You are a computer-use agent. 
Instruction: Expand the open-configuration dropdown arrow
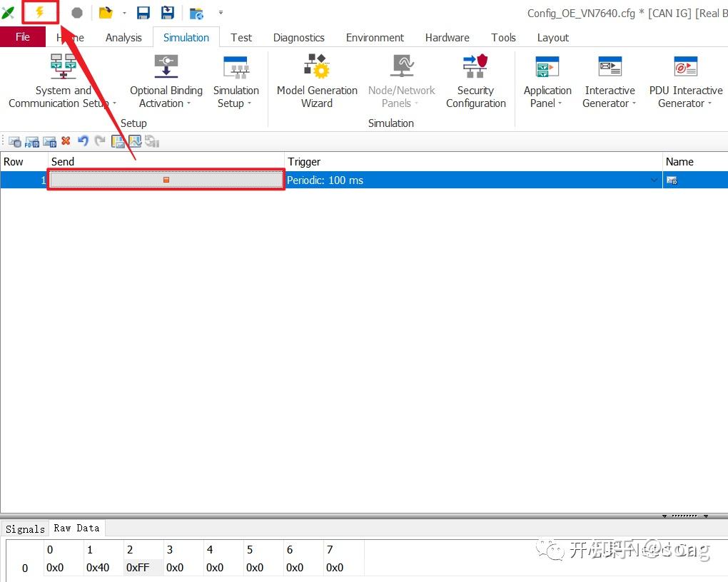click(124, 13)
